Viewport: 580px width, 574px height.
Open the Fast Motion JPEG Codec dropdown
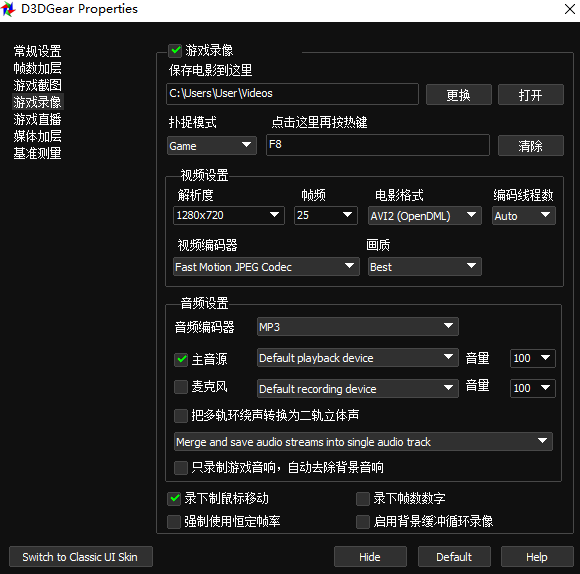266,266
